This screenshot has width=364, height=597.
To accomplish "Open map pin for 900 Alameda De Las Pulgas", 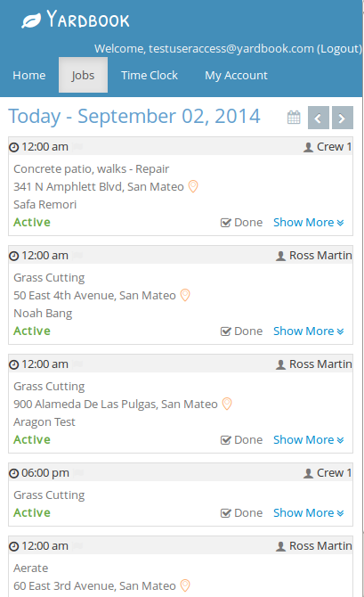I will [227, 404].
